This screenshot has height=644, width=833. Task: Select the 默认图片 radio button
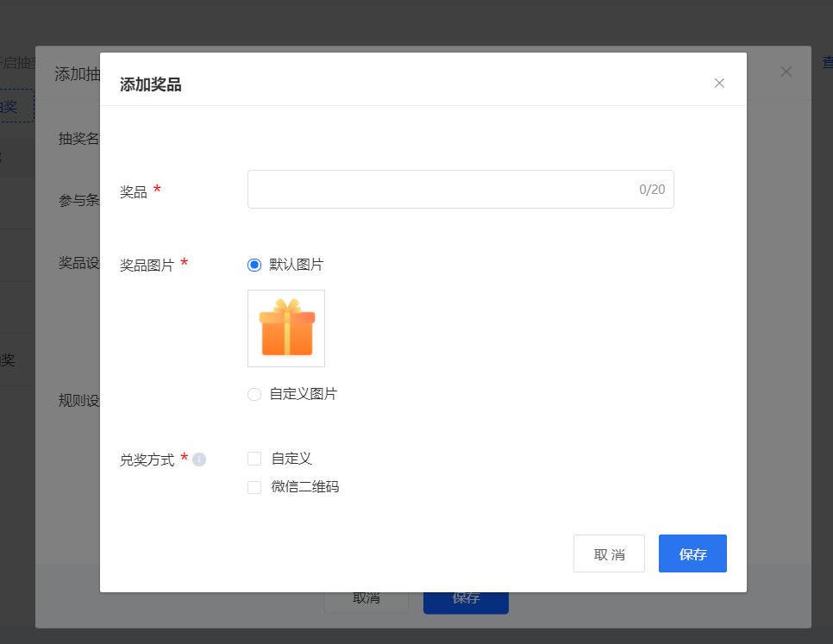254,265
